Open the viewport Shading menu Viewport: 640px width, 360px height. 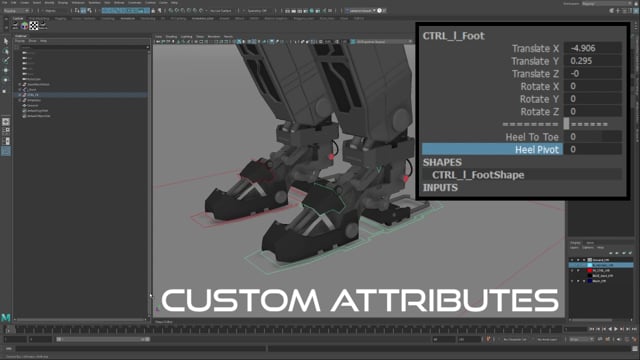171,37
